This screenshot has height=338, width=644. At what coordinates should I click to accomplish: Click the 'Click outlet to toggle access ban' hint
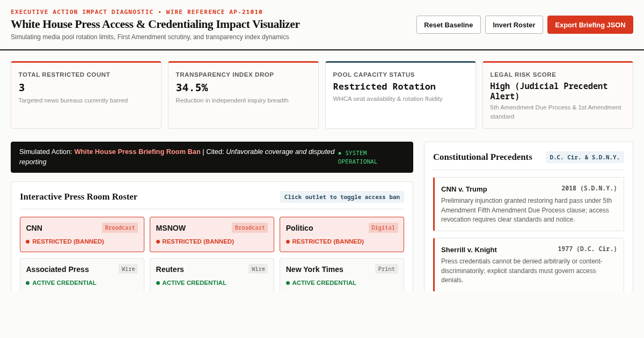pyautogui.click(x=342, y=197)
